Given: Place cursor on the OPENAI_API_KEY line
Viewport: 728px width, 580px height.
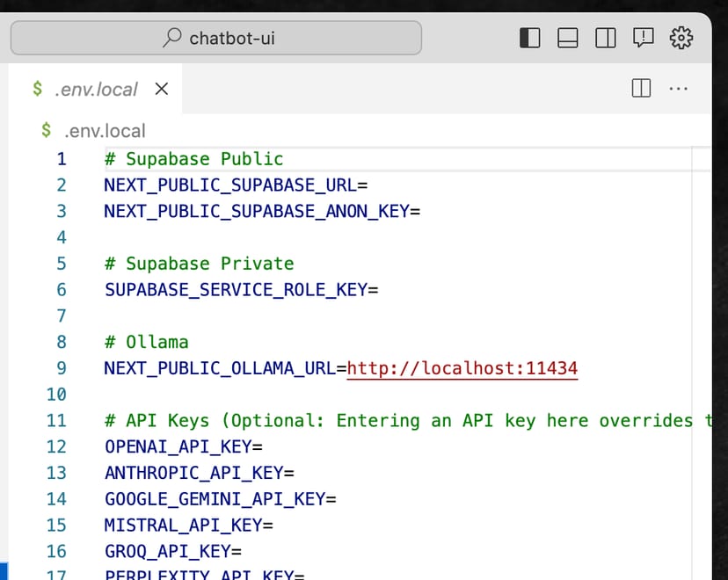Looking at the screenshot, I should tap(183, 446).
